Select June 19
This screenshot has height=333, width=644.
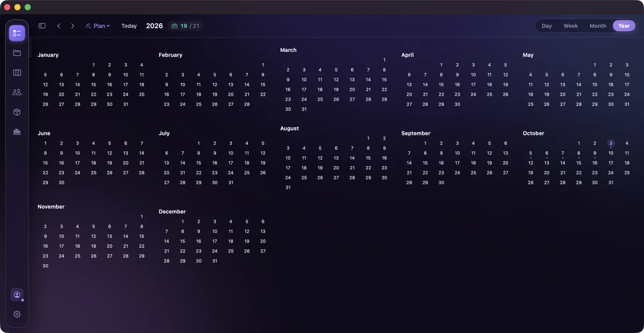click(109, 163)
